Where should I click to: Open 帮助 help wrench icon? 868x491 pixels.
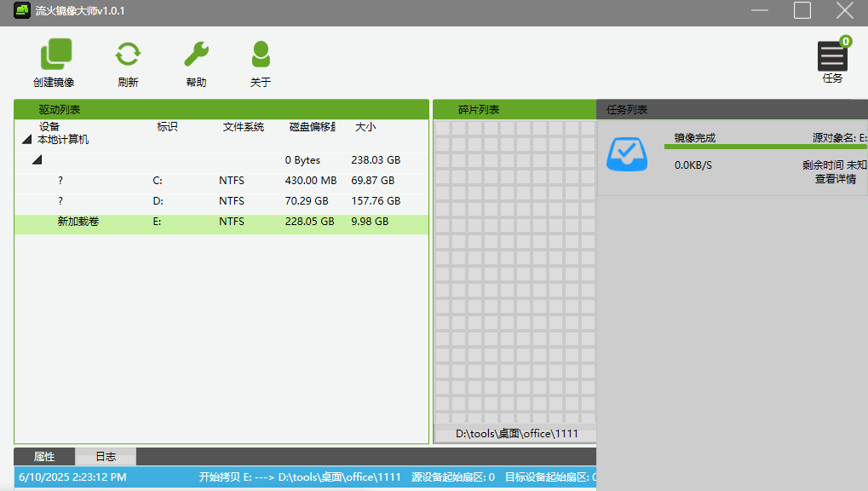point(196,55)
